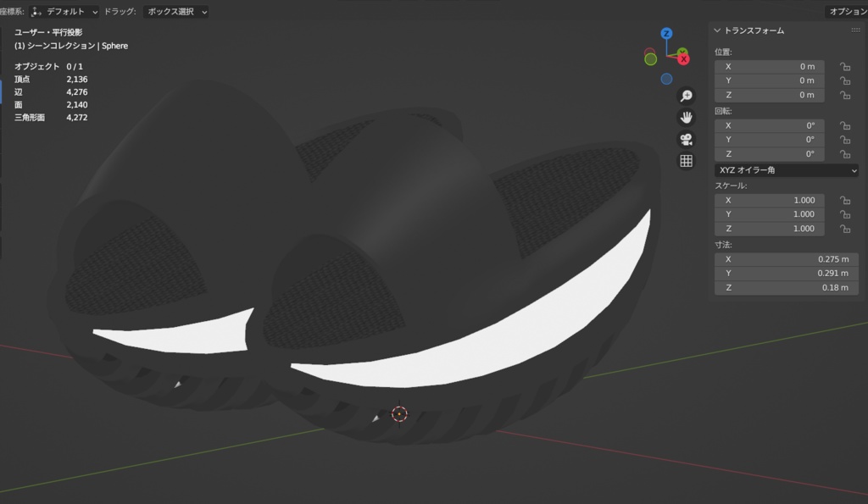The height and width of the screenshot is (504, 868).
Task: Click the 三角形面 4,272 statistic
Action: point(51,118)
